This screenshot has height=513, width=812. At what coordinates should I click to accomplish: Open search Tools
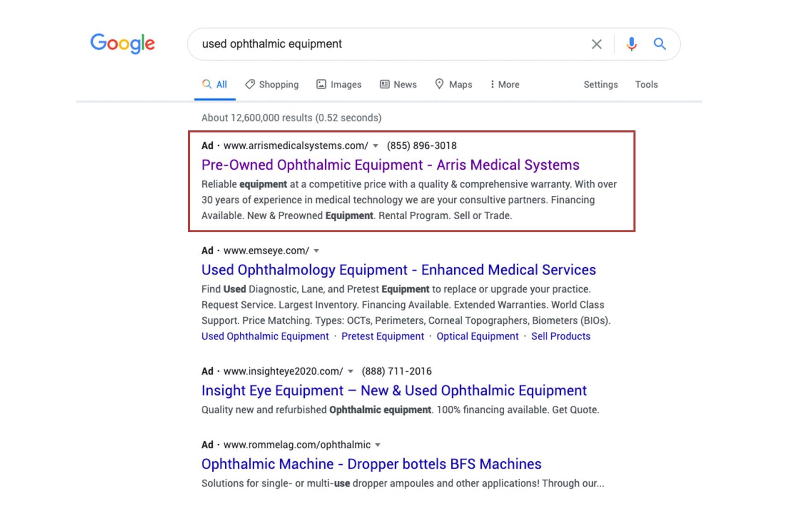646,84
